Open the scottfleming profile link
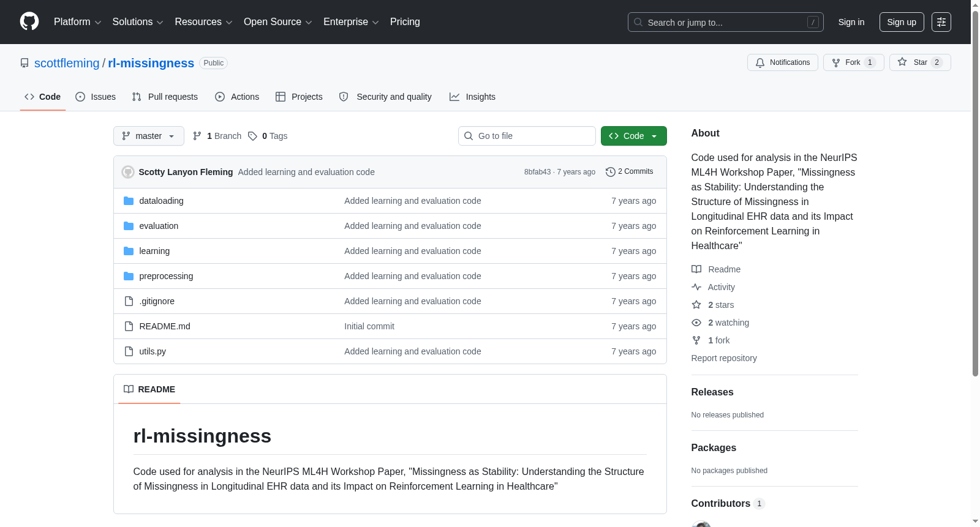This screenshot has height=527, width=980. pyautogui.click(x=67, y=63)
